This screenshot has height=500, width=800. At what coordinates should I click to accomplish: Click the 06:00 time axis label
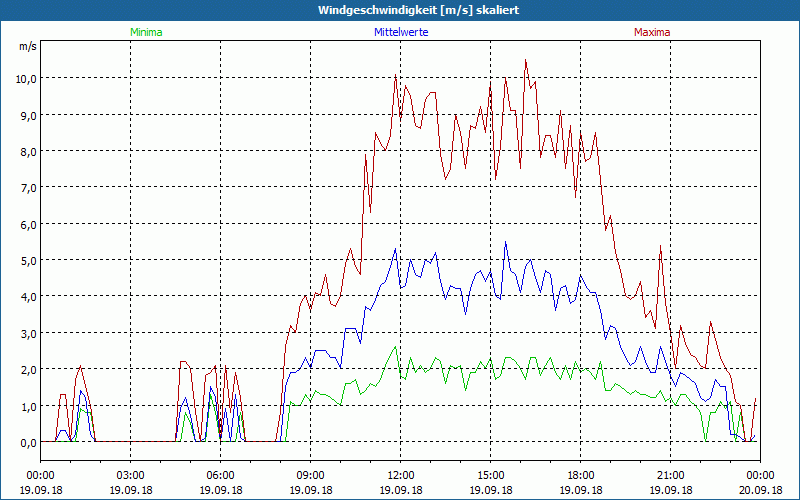pos(220,476)
